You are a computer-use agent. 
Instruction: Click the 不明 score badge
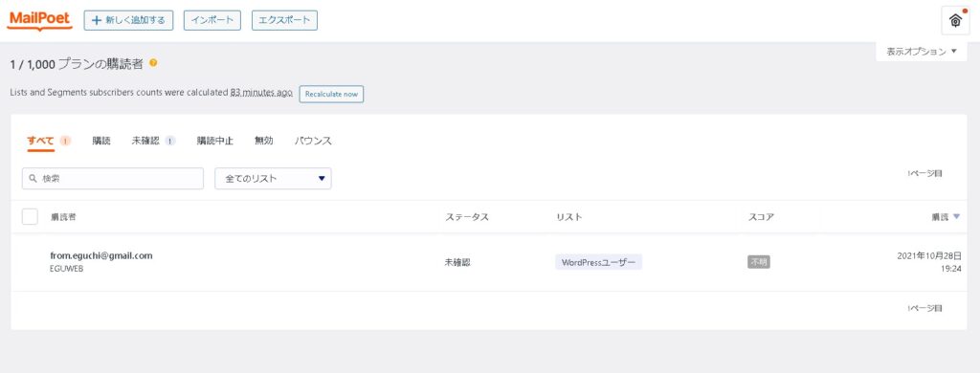(759, 262)
